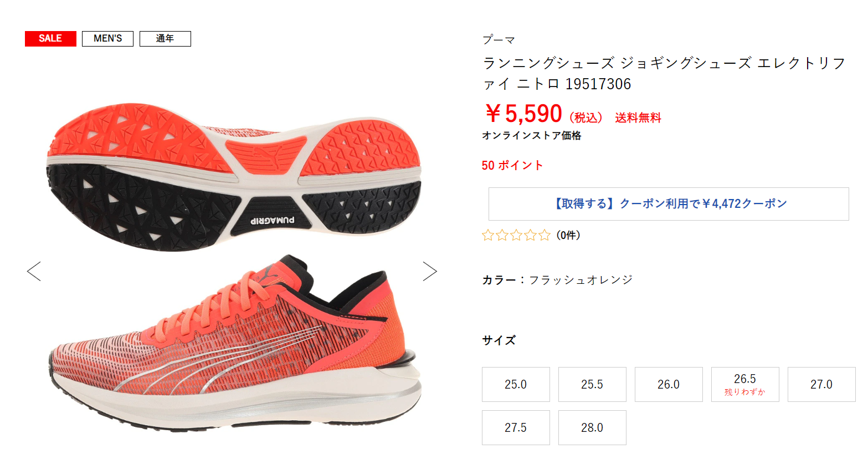
Task: Show the previous product image
Action: pyautogui.click(x=34, y=271)
